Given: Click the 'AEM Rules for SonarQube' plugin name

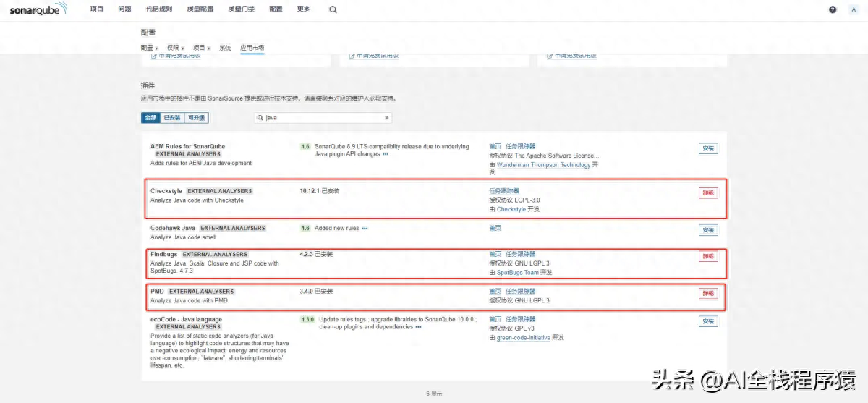Looking at the screenshot, I should pyautogui.click(x=187, y=146).
